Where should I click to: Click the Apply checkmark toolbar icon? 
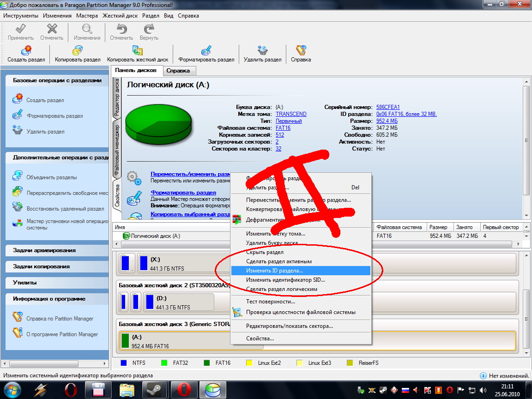pos(21,29)
